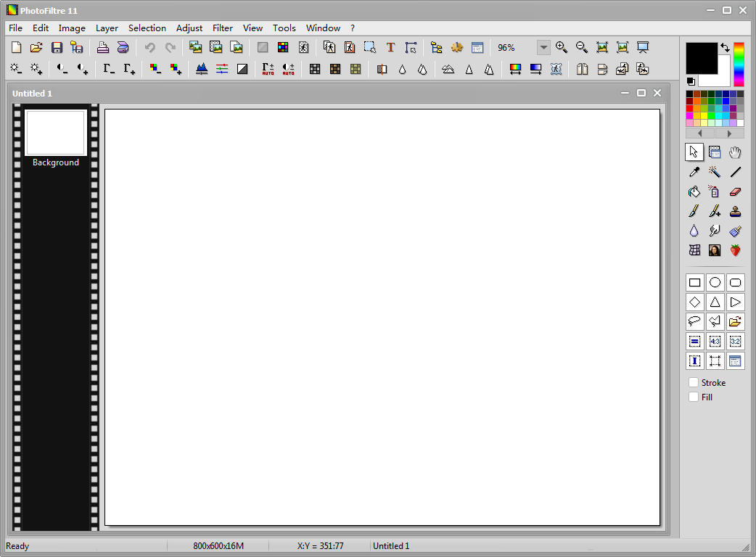The image size is (756, 557).
Task: Click the Auto contrast icon
Action: pos(288,70)
